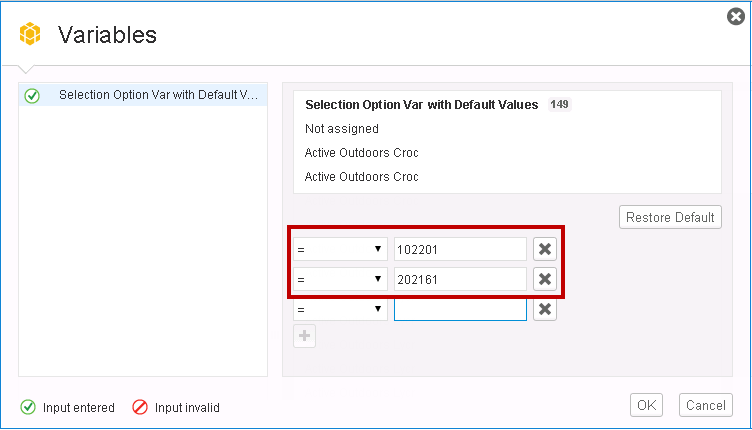Click the second 'Active Outdoors Croc' line
Viewport: 752px width, 430px height.
click(x=362, y=176)
